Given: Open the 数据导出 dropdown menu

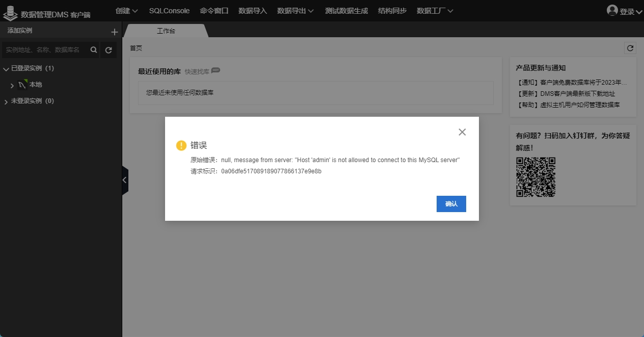Looking at the screenshot, I should pyautogui.click(x=296, y=11).
